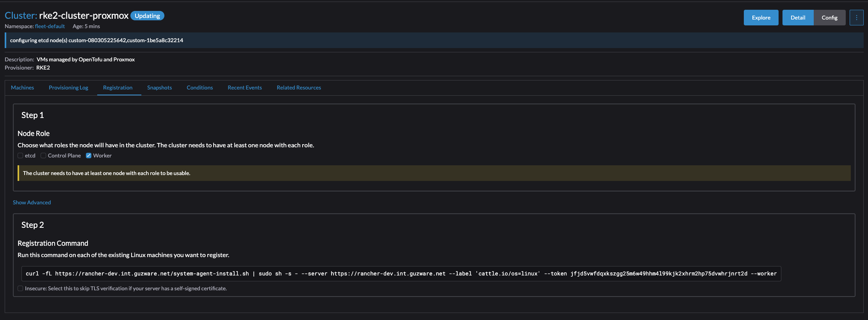This screenshot has height=320, width=868.
Task: Open the Machines tab
Action: click(22, 88)
